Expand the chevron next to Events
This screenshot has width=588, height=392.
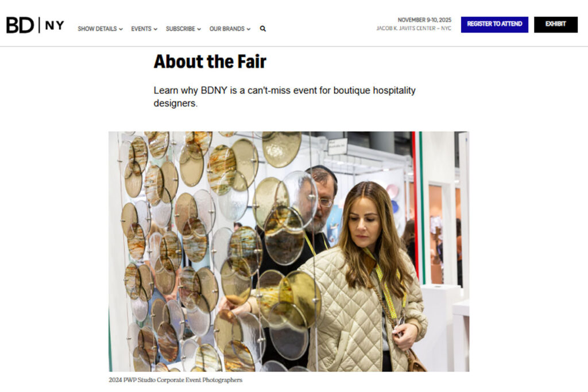(x=155, y=29)
